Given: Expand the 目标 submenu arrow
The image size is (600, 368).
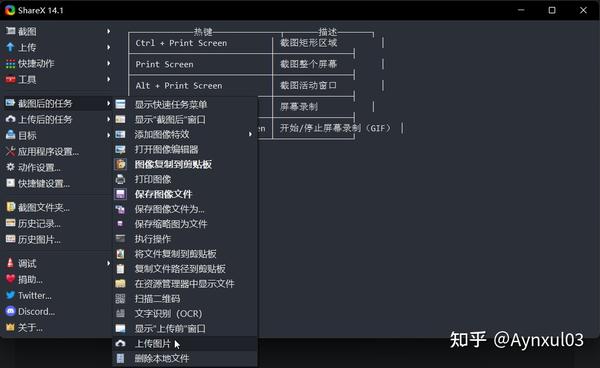Looking at the screenshot, I should (108, 135).
